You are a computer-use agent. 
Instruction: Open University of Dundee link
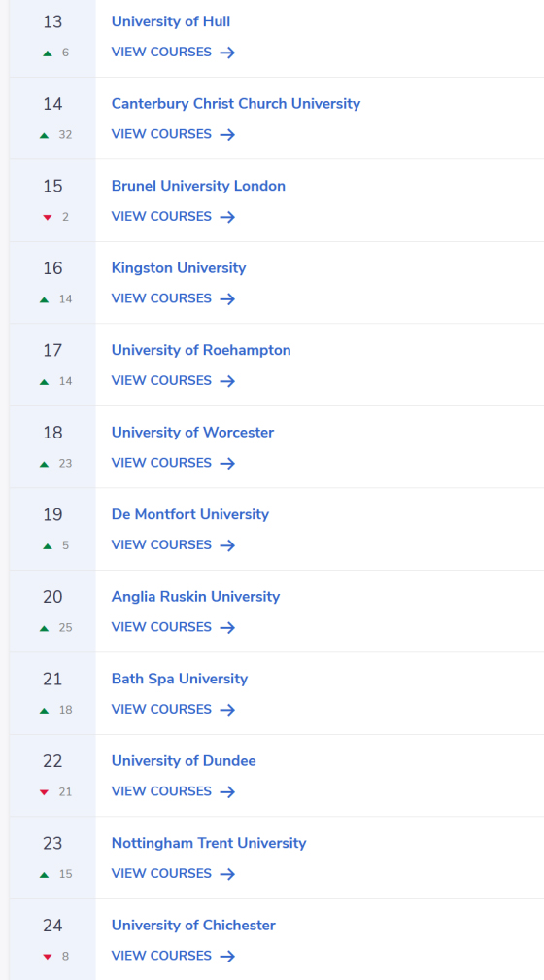[184, 761]
